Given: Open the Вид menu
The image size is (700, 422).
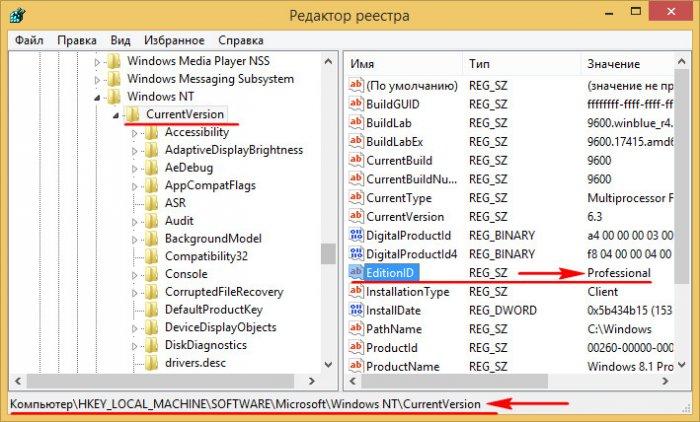Looking at the screenshot, I should (120, 40).
